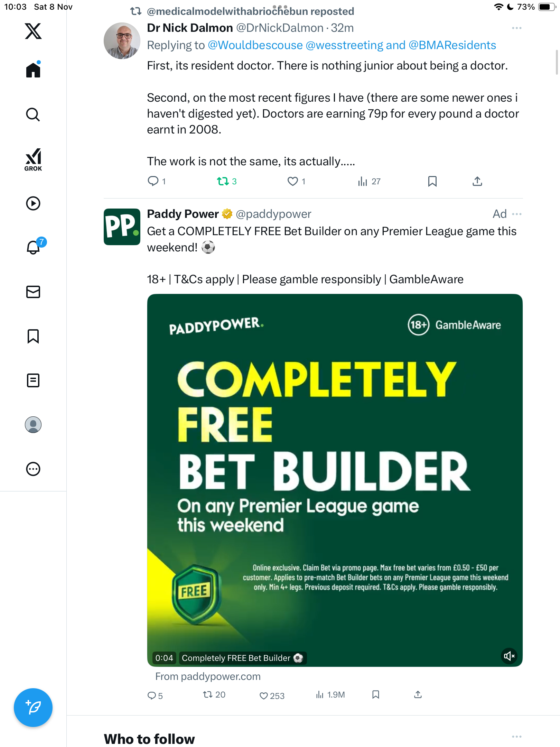Open Notifications bell with 7 badge
This screenshot has height=747, width=560.
[x=34, y=247]
